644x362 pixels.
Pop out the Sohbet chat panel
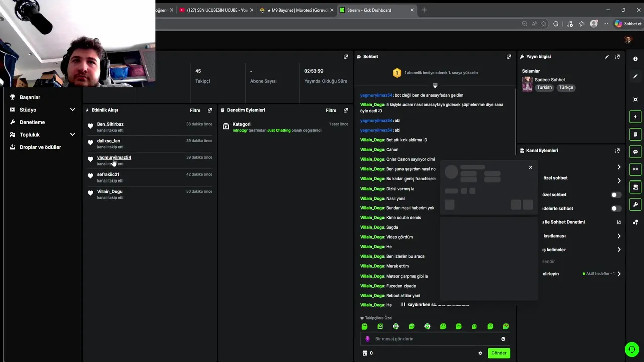[509, 57]
